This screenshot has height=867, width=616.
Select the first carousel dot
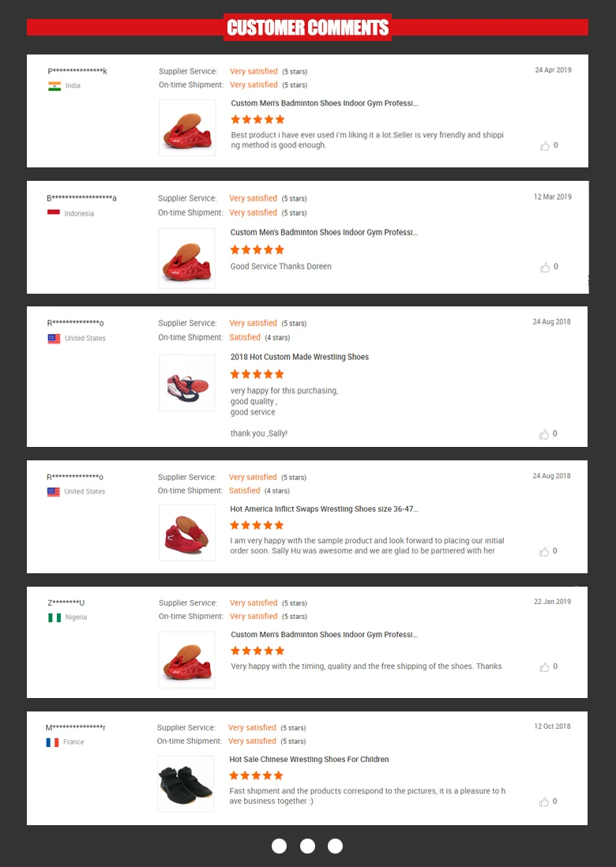coord(279,846)
